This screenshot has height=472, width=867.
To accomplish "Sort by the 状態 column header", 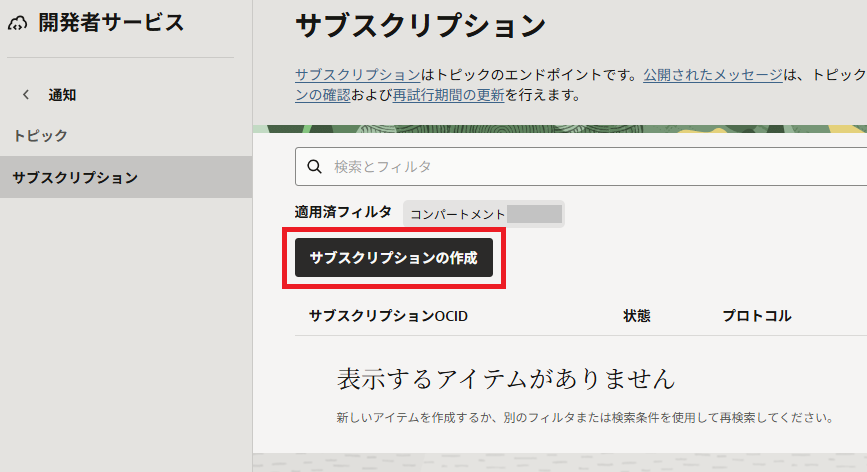I will [x=637, y=316].
